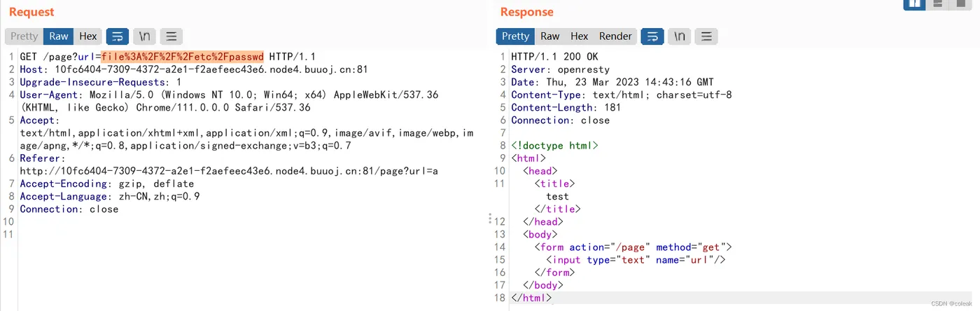The height and width of the screenshot is (311, 980).
Task: Select the top-bottom split layout icon
Action: [x=939, y=4]
